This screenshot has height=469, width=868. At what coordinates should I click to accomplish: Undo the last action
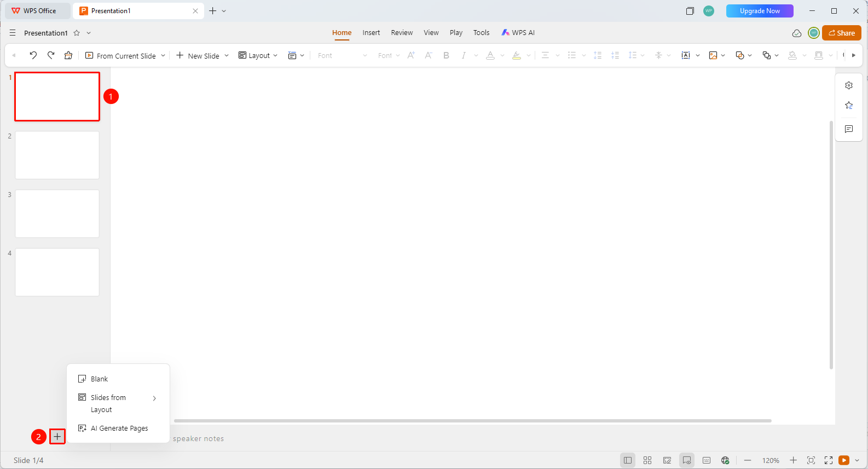pos(33,55)
